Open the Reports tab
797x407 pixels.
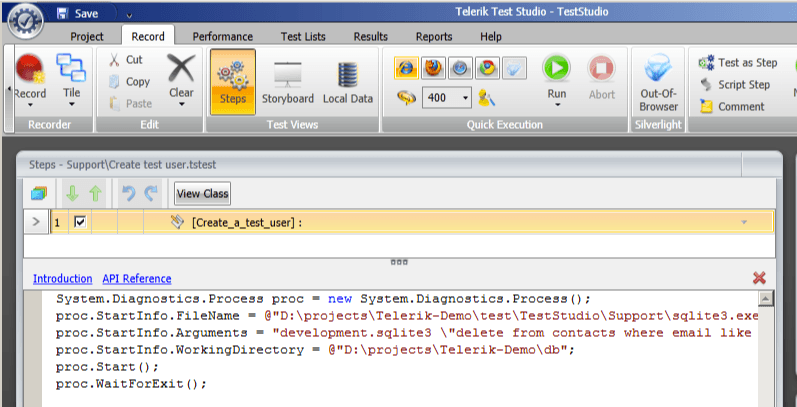[x=434, y=37]
